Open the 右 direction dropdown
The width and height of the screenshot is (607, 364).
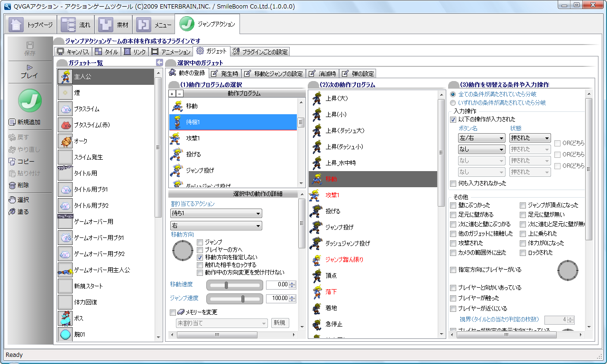pos(216,226)
